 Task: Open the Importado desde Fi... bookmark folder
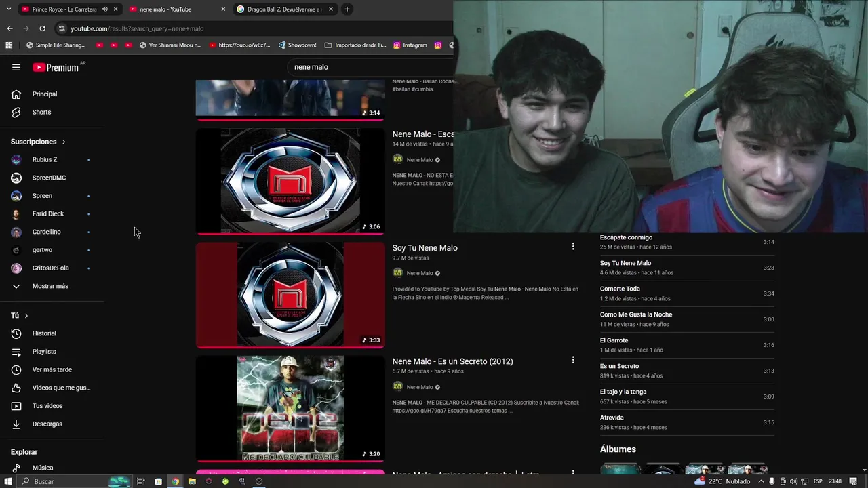(x=355, y=45)
